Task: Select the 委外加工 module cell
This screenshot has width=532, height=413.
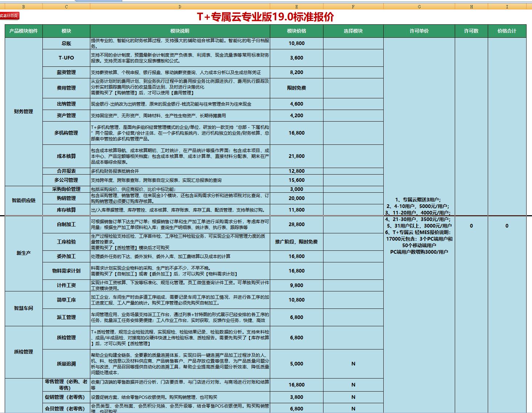Action: 66,256
